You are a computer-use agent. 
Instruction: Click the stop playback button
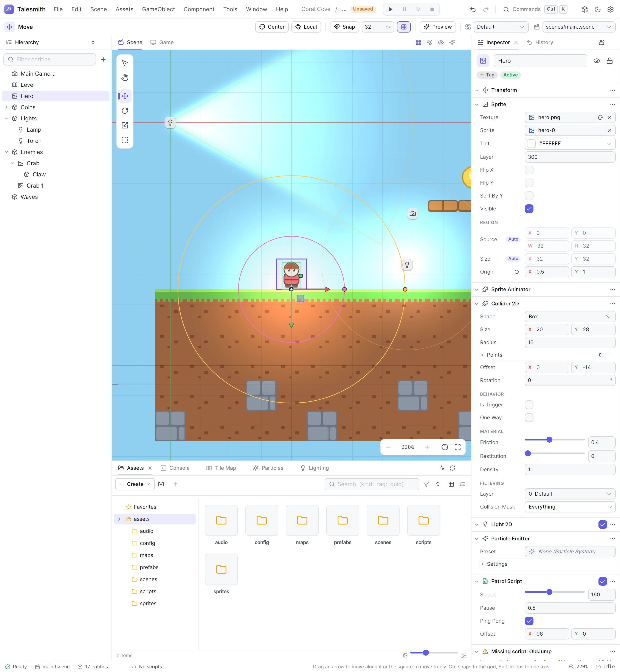(432, 9)
